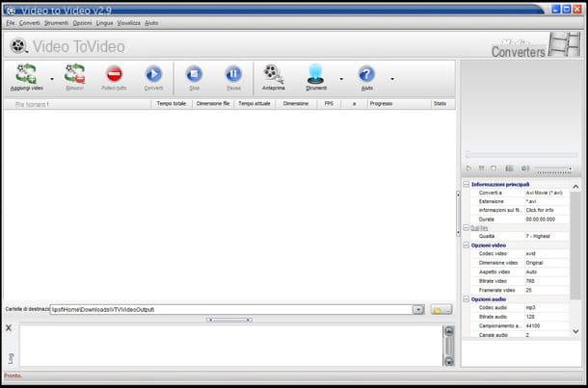This screenshot has height=388, width=588.
Task: Collapse the Informazioni principali section
Action: [x=467, y=184]
